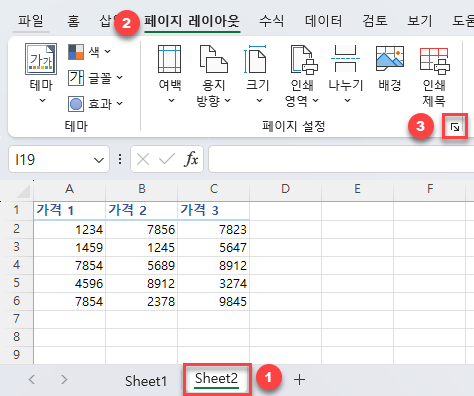
Task: Click cell with value 5647
Action: pyautogui.click(x=214, y=247)
